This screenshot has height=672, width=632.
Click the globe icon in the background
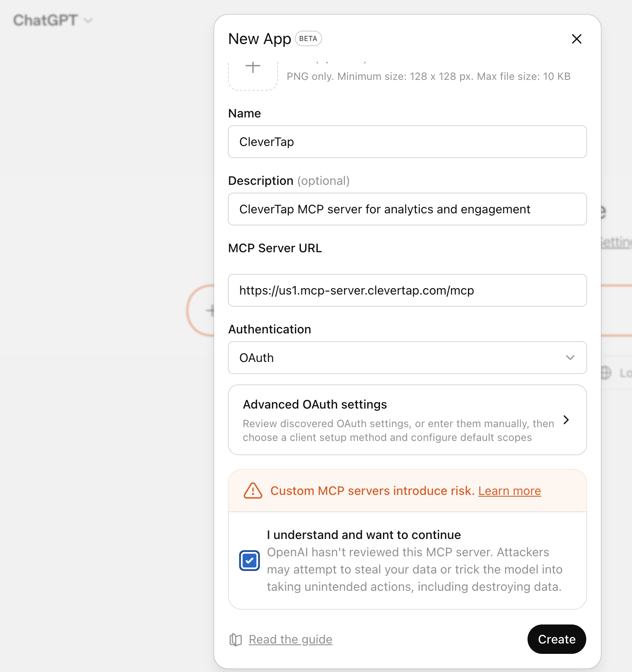point(606,373)
